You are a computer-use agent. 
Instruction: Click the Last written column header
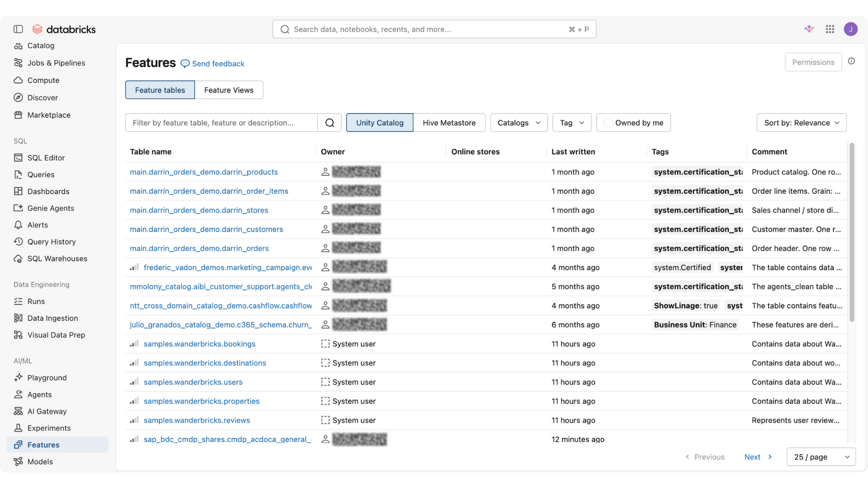[x=573, y=152]
